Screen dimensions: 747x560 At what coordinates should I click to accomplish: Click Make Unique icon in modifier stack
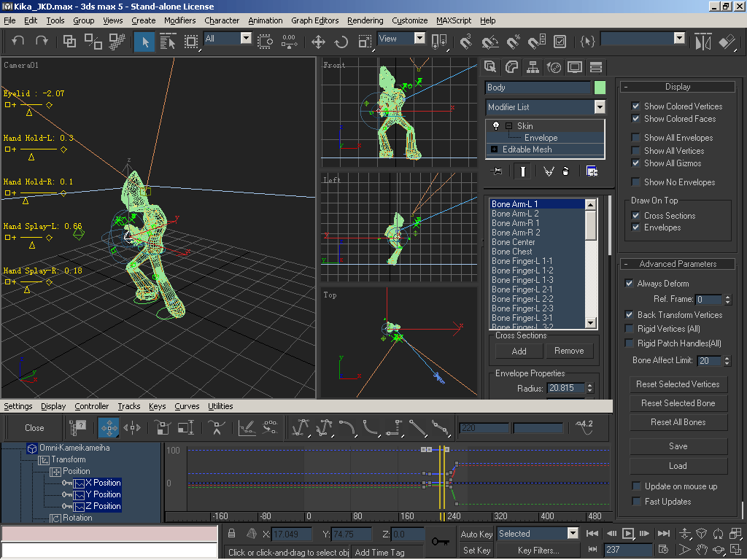click(549, 171)
